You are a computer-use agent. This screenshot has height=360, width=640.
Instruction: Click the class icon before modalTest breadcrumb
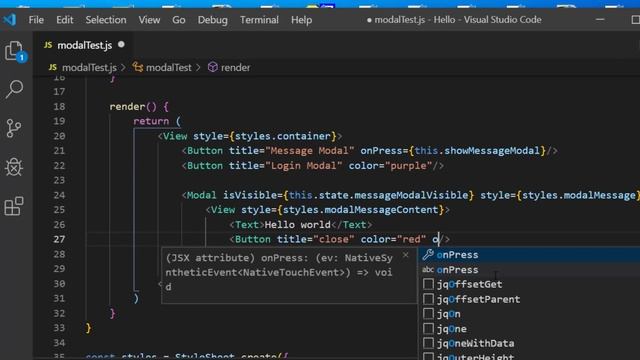(138, 67)
